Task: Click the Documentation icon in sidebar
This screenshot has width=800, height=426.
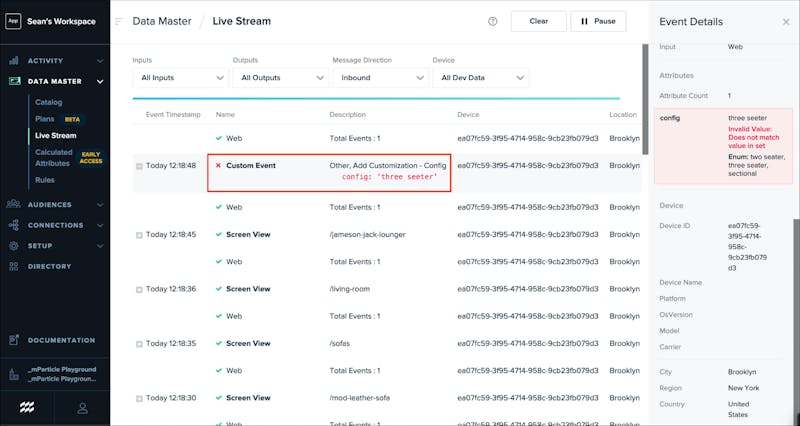Action: click(x=14, y=340)
